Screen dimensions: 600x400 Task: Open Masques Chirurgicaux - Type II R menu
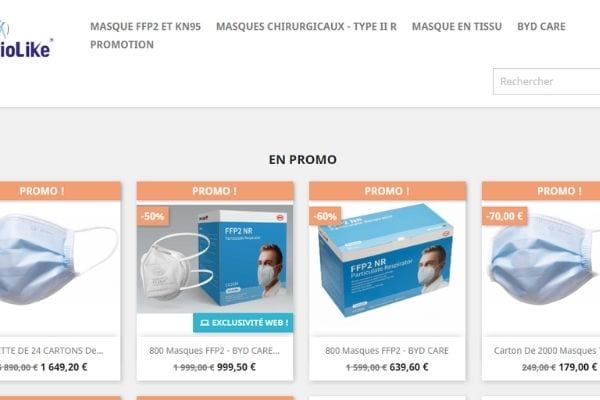point(306,26)
